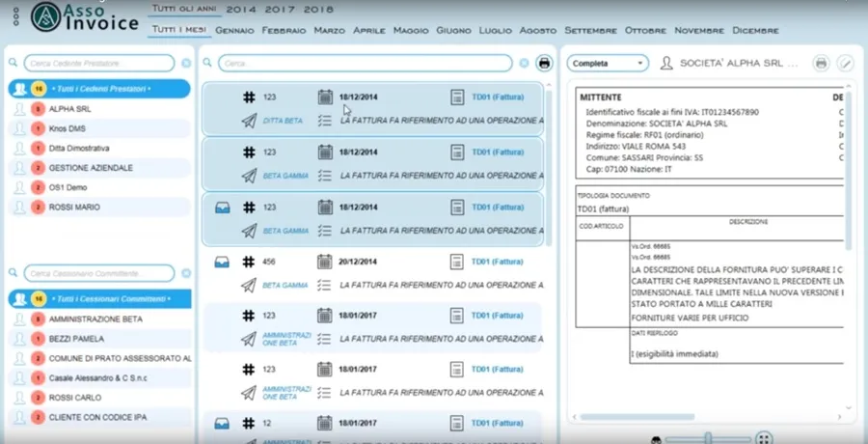Select Tutti i Cessionari Committenti entry

click(x=99, y=299)
